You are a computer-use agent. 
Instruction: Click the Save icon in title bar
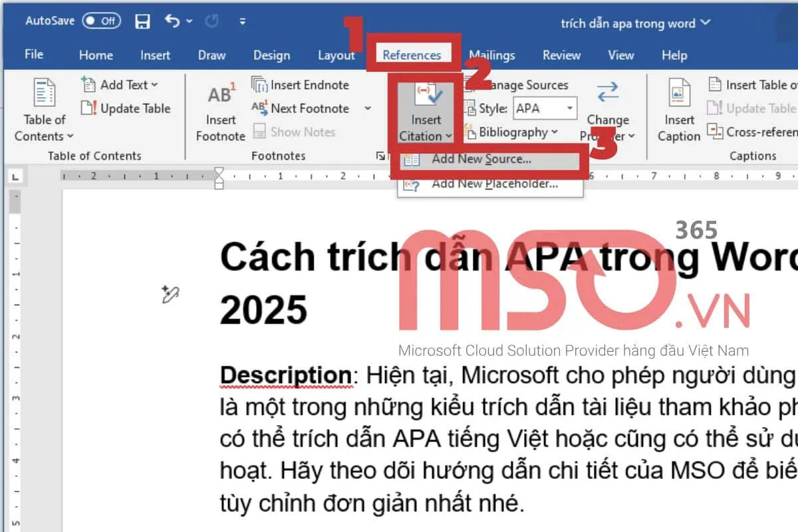(142, 22)
